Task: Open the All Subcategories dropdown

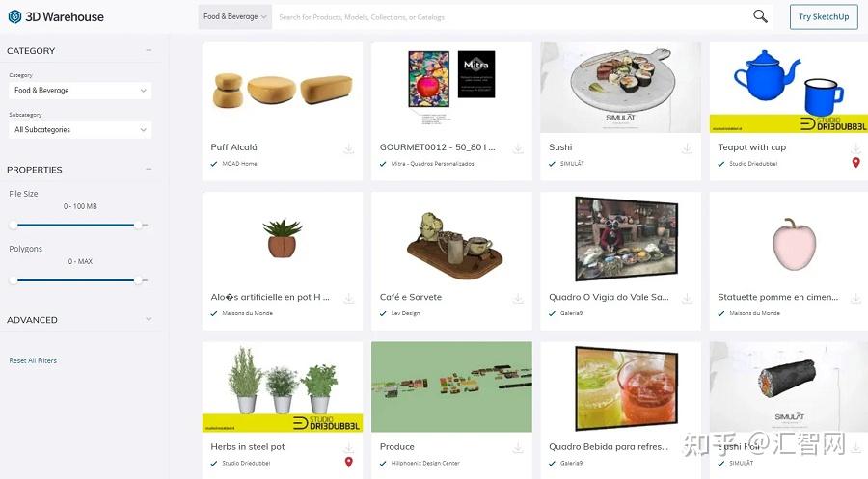Action: (80, 130)
